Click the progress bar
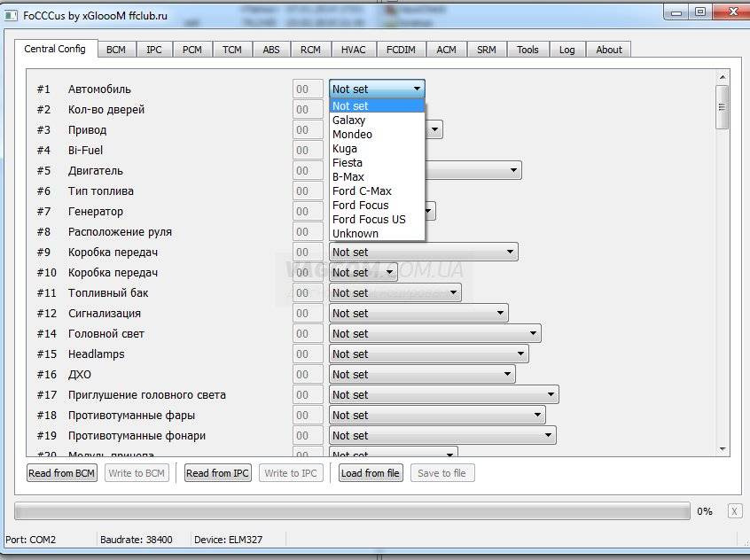 352,511
